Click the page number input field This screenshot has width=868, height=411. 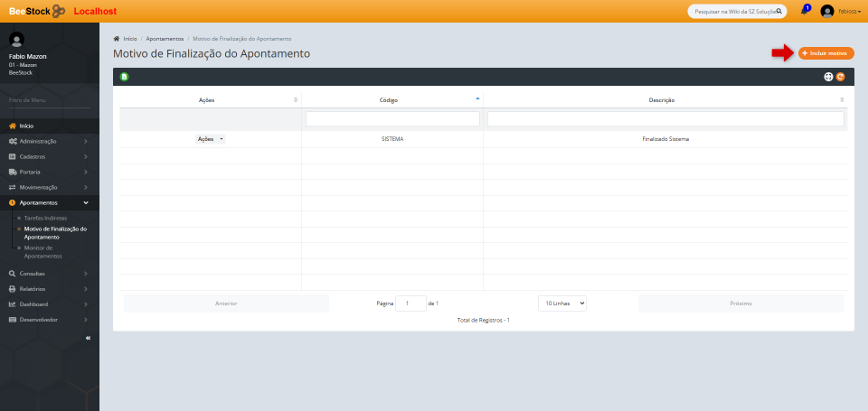(x=410, y=304)
